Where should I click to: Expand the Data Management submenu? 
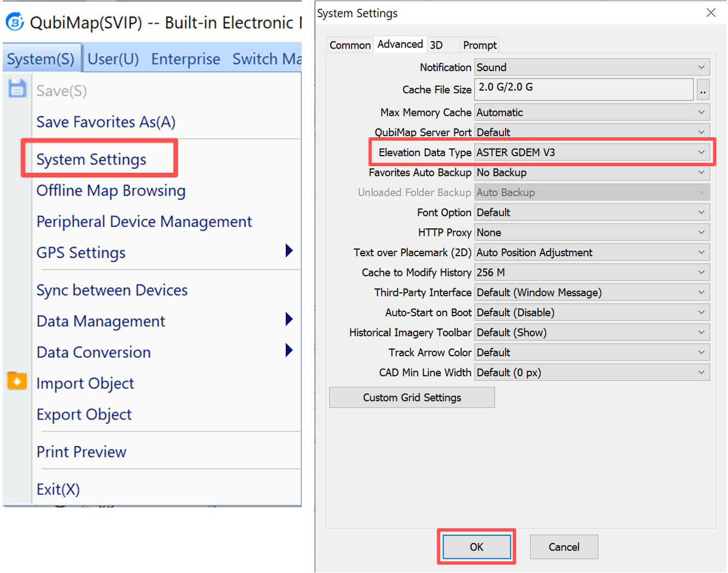pyautogui.click(x=164, y=321)
